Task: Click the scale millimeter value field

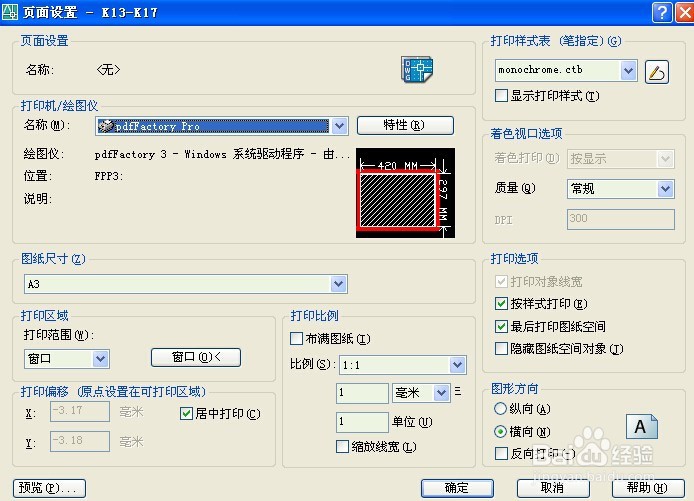Action: point(362,393)
